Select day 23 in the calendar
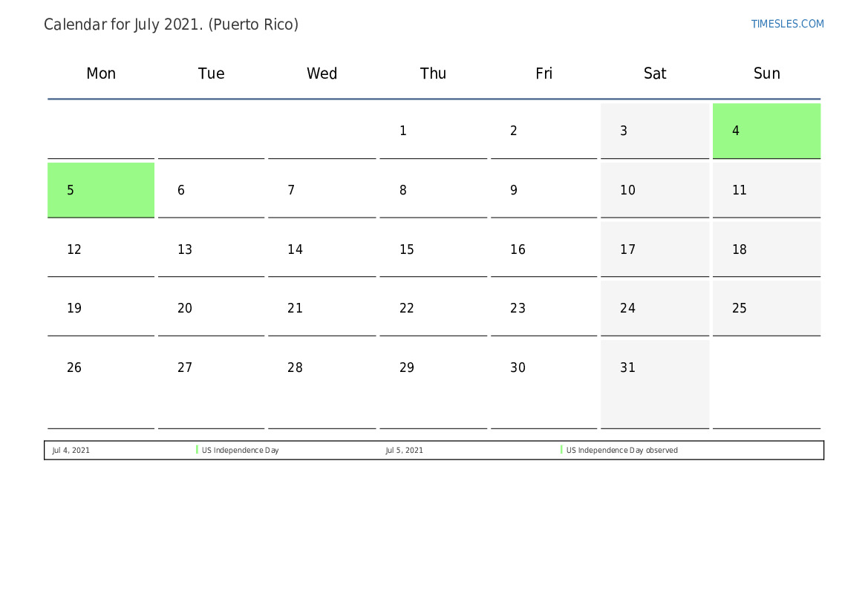 pyautogui.click(x=544, y=308)
